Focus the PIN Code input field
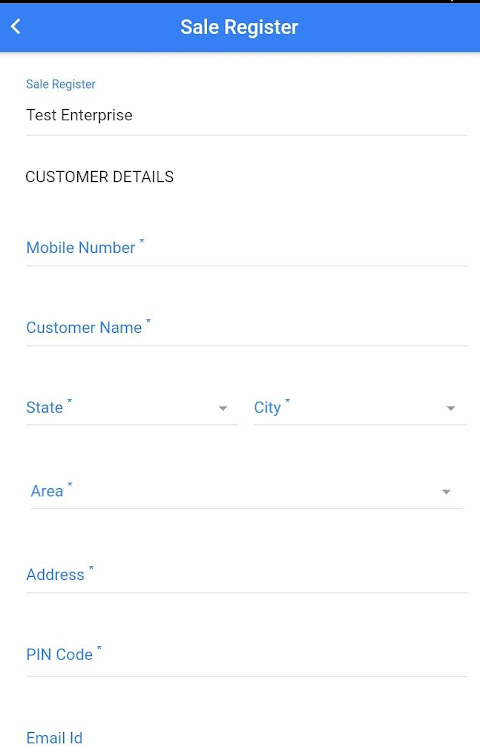Viewport: 480px width, 755px height. 246,654
